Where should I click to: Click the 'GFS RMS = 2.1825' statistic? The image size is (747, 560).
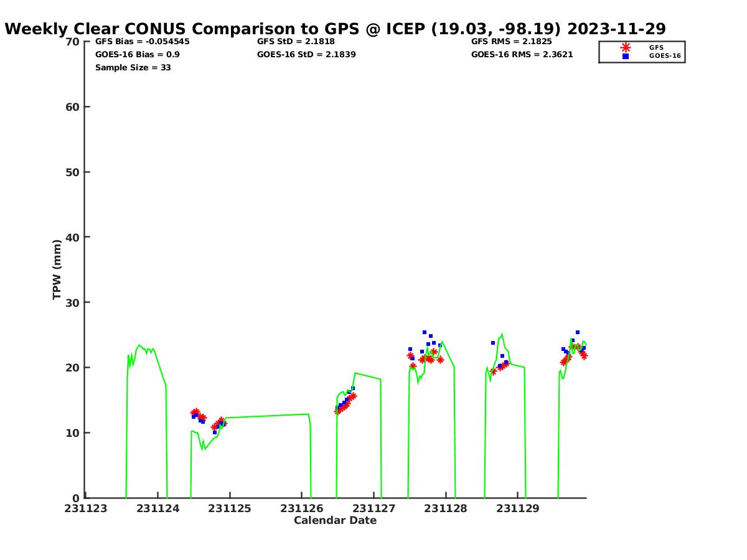pos(512,42)
